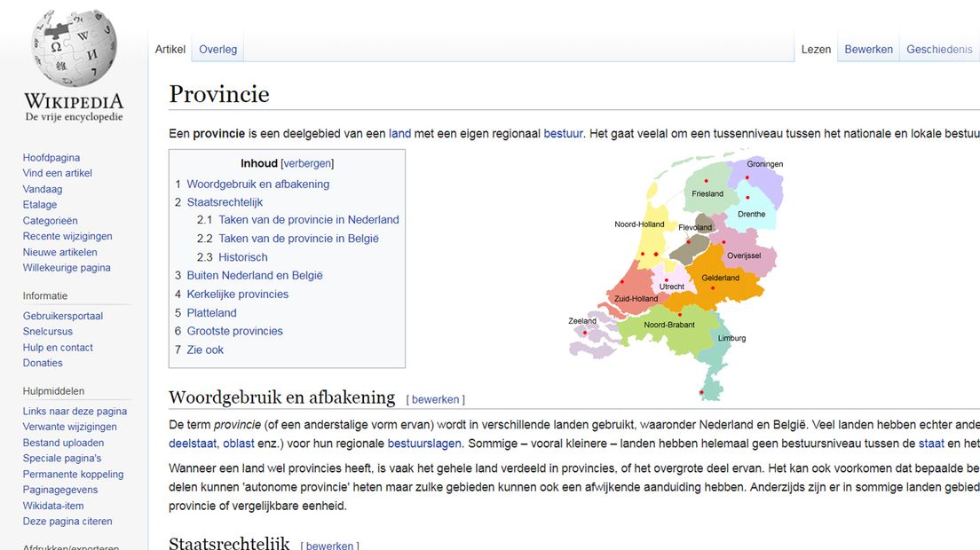980x550 pixels.
Task: Jump to Taken van de provincie in België
Action: tap(299, 239)
